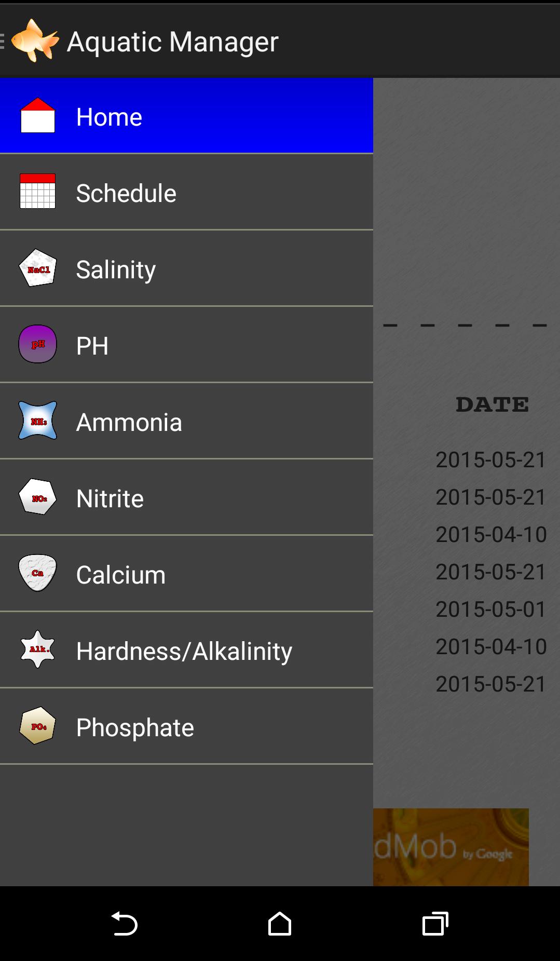The image size is (560, 961).
Task: Open the Schedule menu item
Action: [126, 193]
